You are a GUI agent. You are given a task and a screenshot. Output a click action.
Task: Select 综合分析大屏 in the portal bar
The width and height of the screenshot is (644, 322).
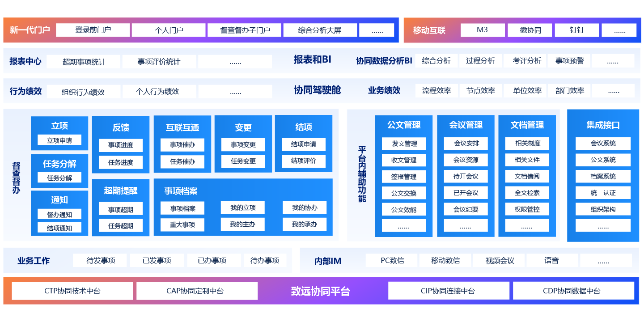click(320, 30)
